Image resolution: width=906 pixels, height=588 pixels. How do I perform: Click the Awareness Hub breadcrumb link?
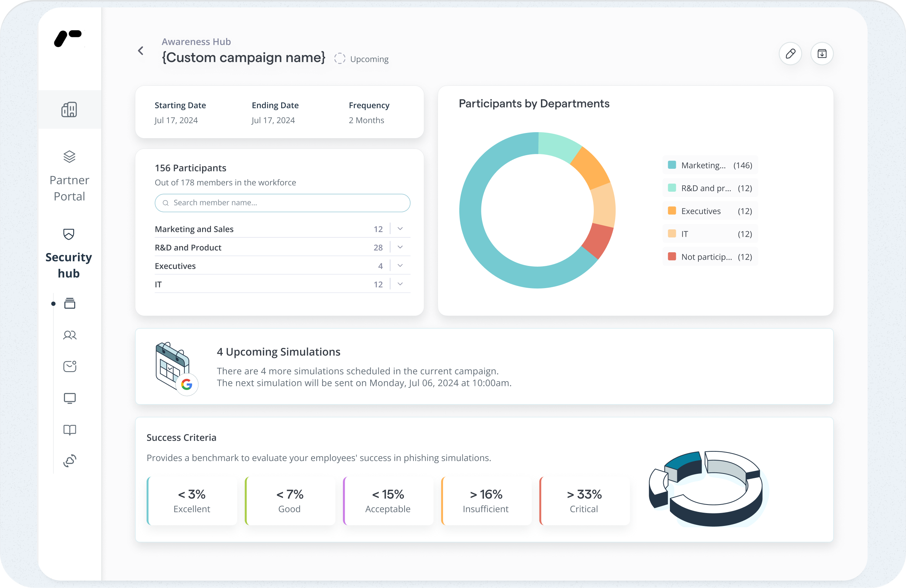[x=196, y=41]
